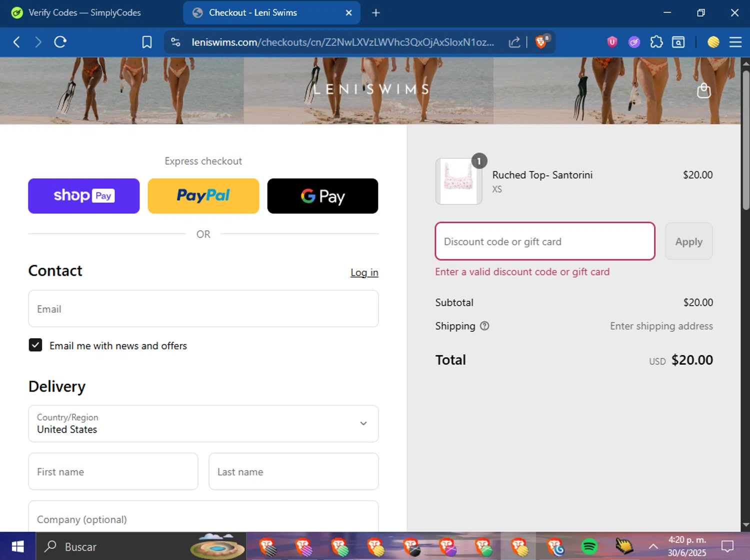Open the Windows Start menu
This screenshot has height=560, width=750.
click(17, 547)
